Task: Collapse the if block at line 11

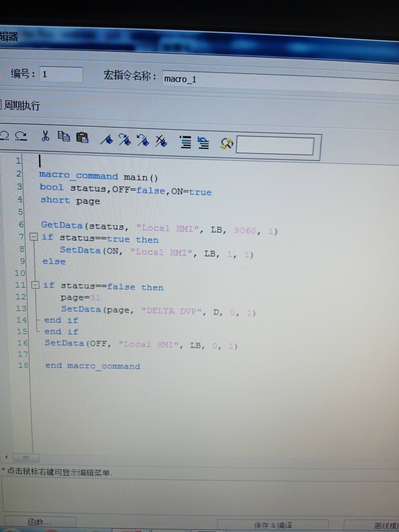Action: click(36, 285)
